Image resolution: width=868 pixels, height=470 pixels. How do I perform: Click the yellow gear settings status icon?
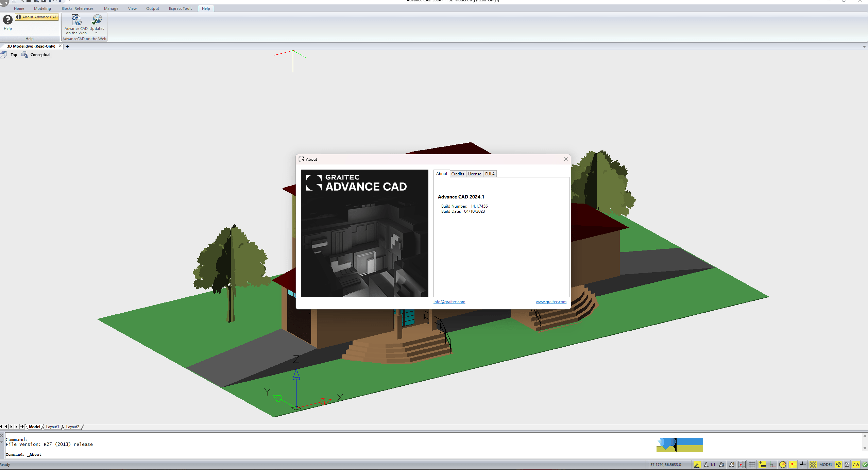point(838,465)
